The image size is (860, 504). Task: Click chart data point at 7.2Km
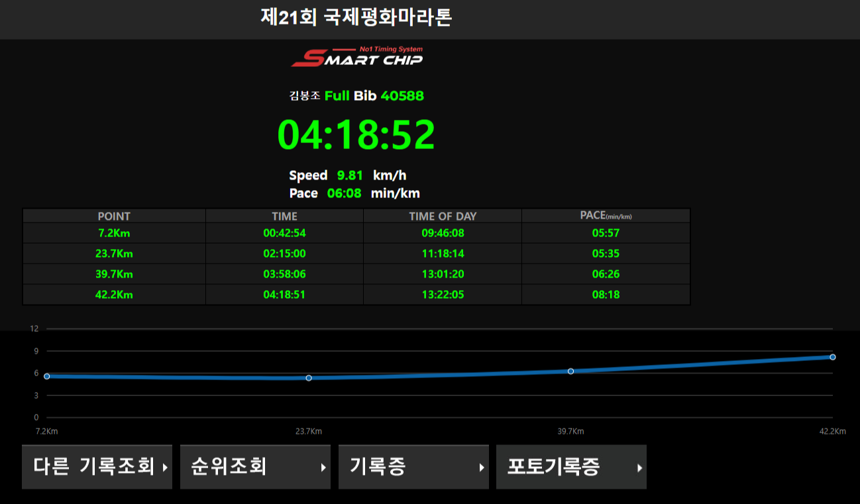pos(46,376)
